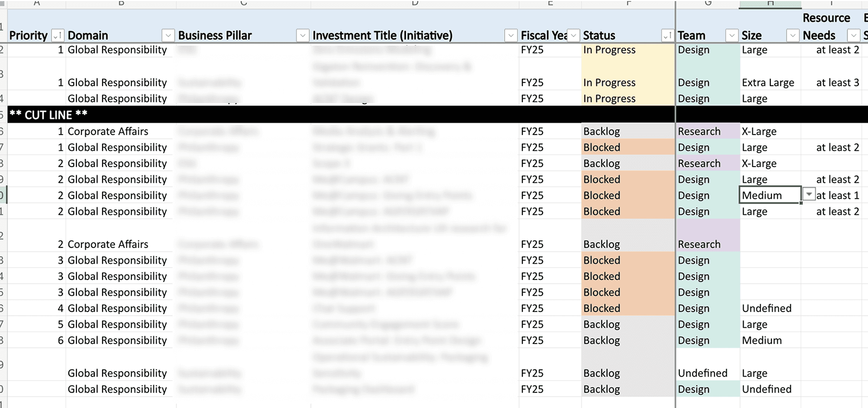This screenshot has height=408, width=868.
Task: Open the Priority column sort filter button
Action: (x=58, y=36)
